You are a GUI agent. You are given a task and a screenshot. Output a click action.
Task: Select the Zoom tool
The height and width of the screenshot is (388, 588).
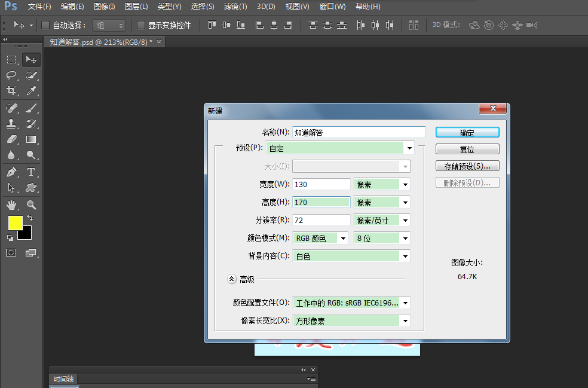click(31, 205)
